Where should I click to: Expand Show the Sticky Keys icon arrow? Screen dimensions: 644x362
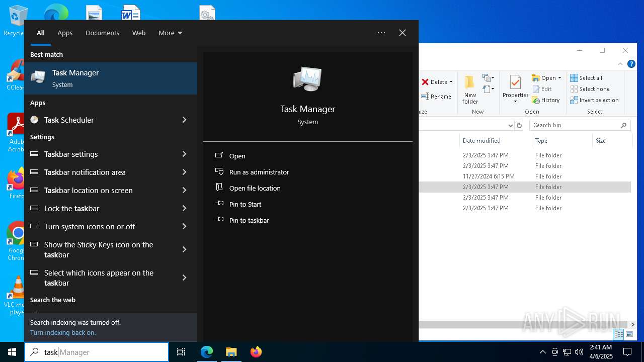click(184, 249)
